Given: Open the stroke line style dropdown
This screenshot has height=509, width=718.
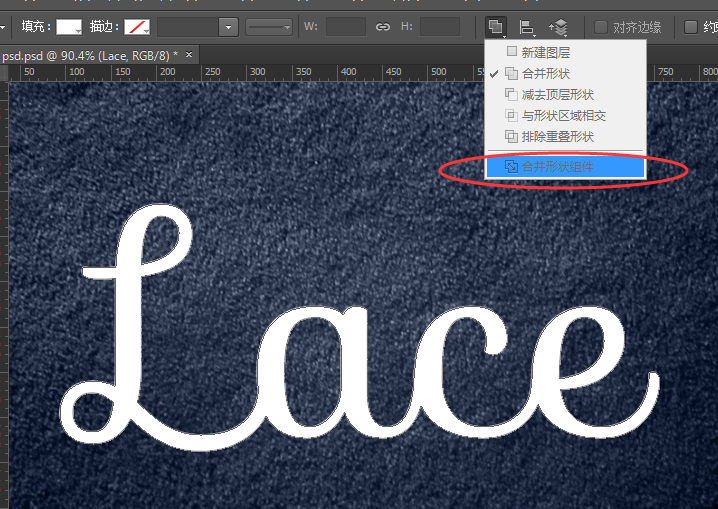Looking at the screenshot, I should pyautogui.click(x=269, y=27).
